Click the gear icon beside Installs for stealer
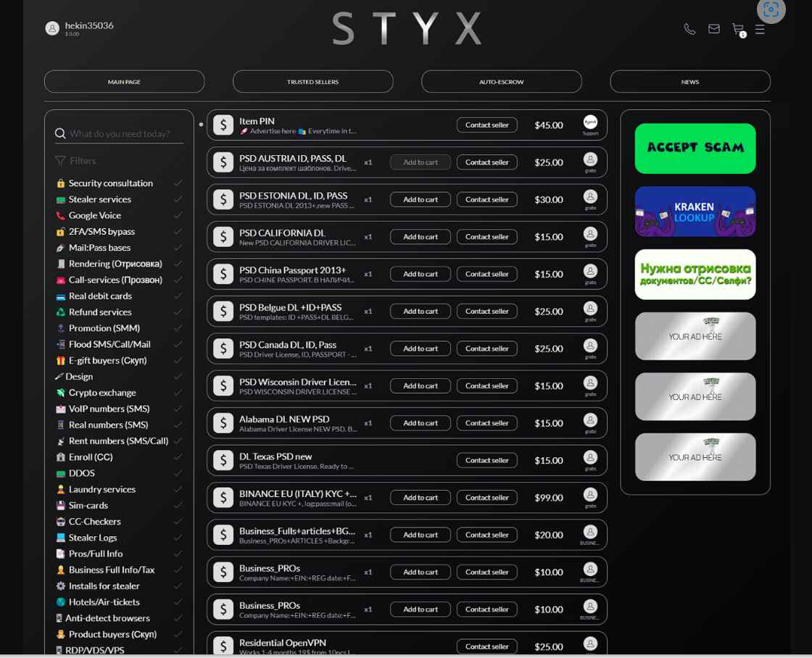Screen dimensions: 812x658 [61, 586]
